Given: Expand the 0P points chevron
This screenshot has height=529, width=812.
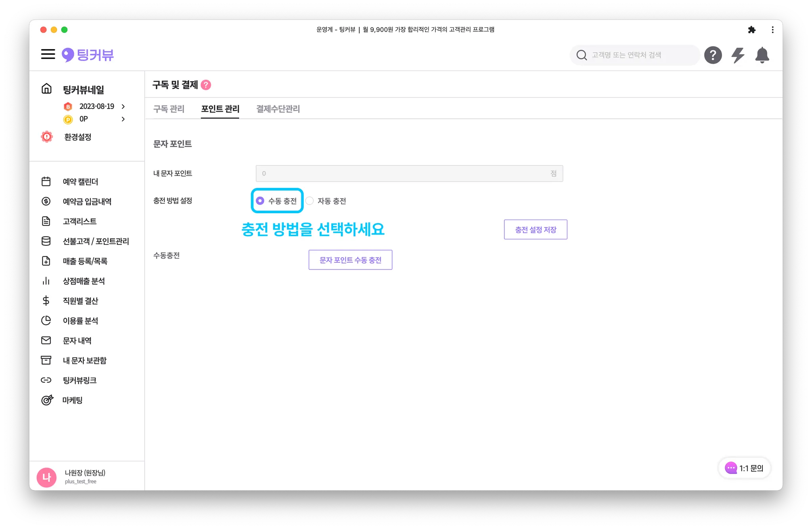Looking at the screenshot, I should tap(123, 119).
